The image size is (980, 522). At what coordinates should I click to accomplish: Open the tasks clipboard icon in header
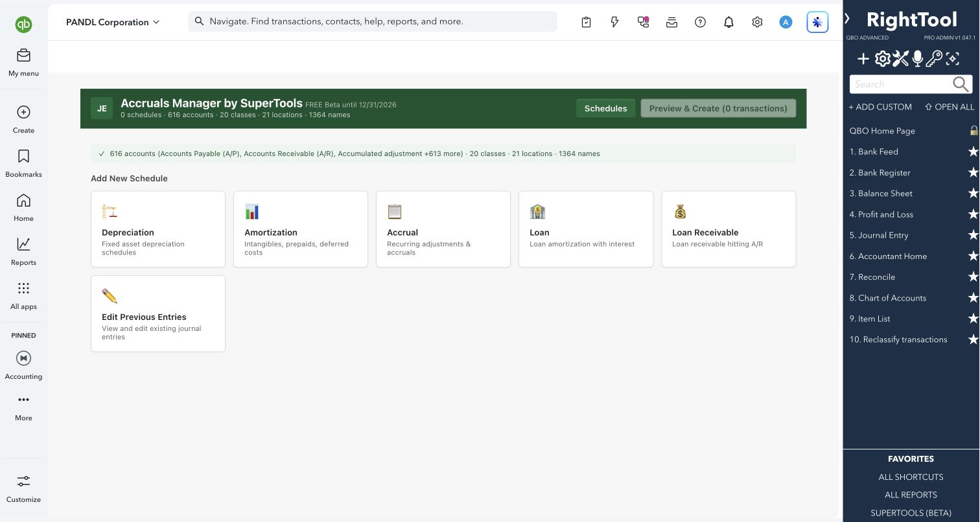pos(586,22)
